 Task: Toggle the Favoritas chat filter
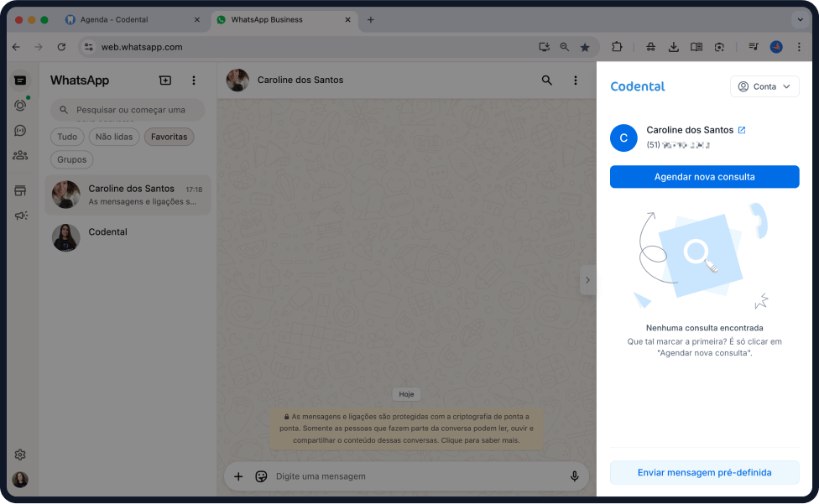(169, 137)
